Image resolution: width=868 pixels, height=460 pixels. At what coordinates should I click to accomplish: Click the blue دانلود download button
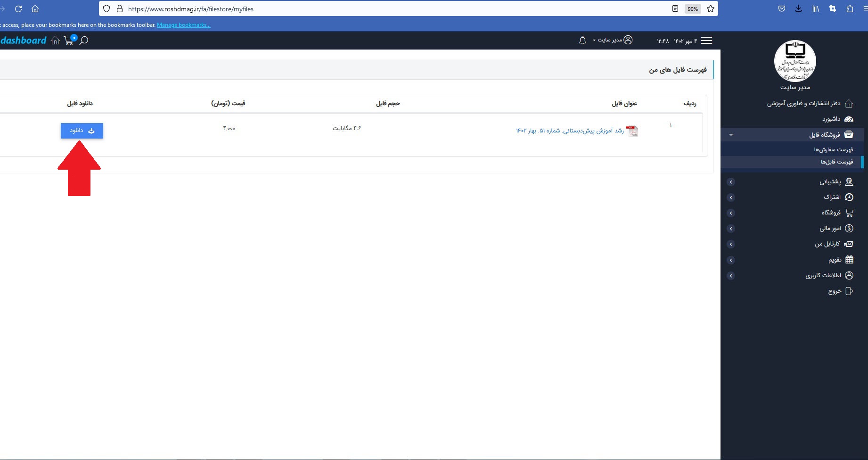coord(82,131)
